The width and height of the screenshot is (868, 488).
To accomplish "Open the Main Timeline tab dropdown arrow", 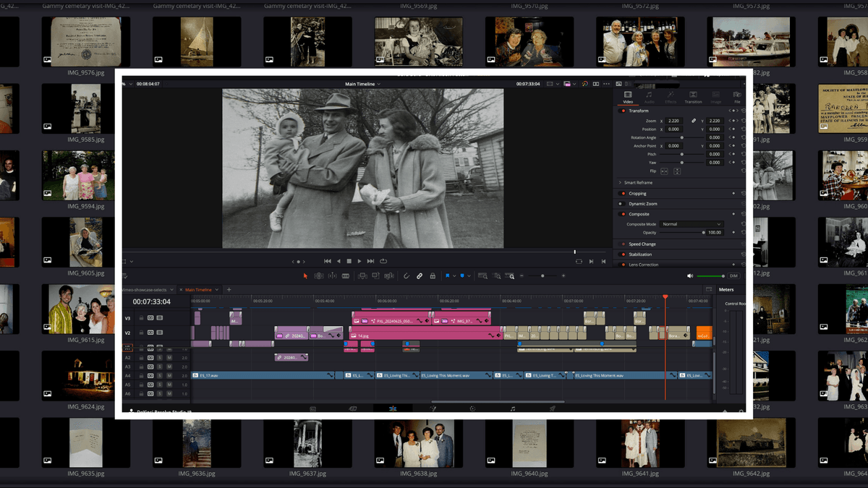I will [x=217, y=290].
